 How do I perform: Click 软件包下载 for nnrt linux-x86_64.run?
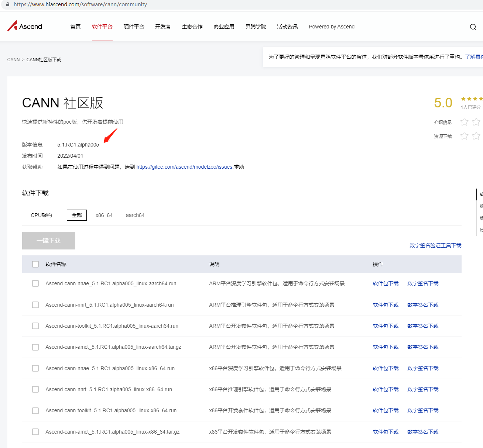[386, 389]
